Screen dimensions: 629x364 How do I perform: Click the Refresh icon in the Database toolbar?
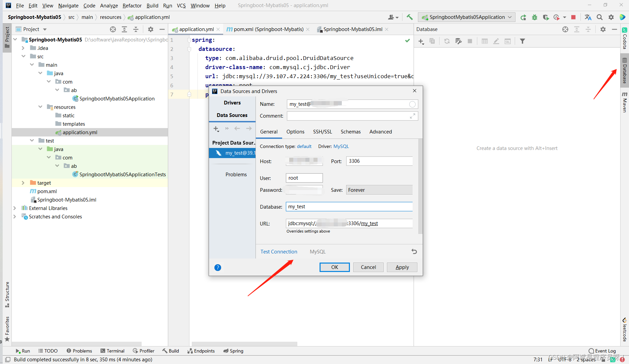click(447, 41)
